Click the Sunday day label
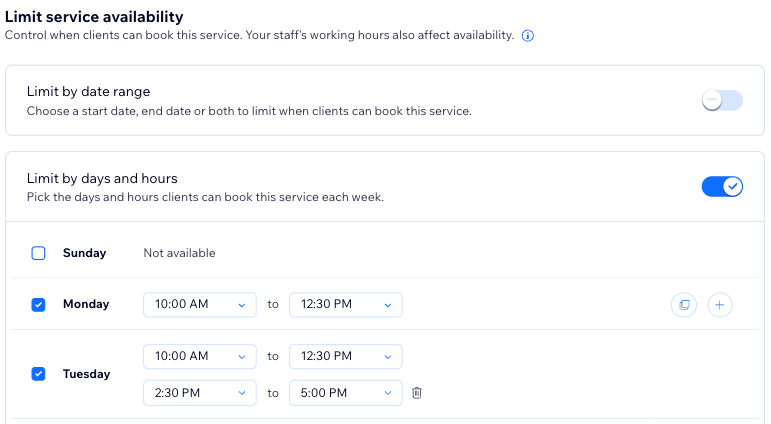This screenshot has width=771, height=424. [85, 253]
